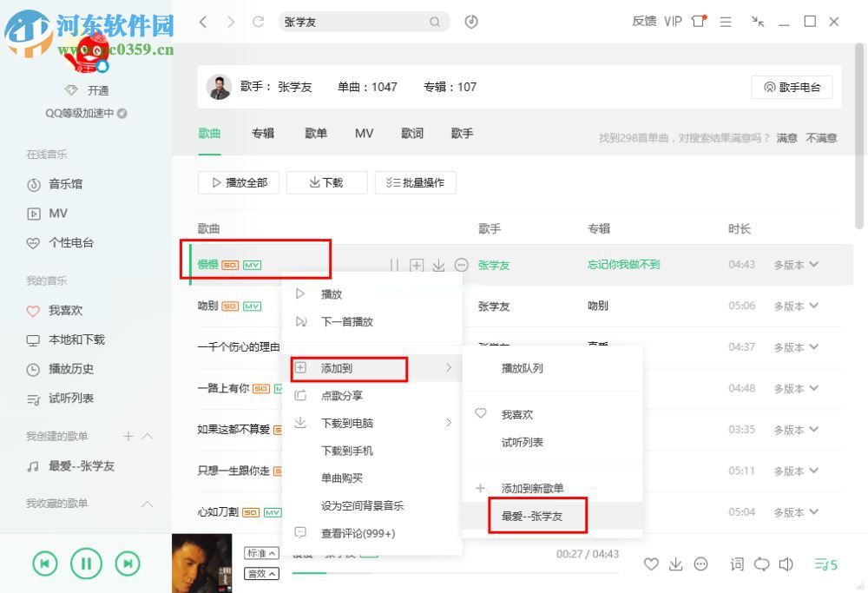
Task: Download the current playing song
Action: coord(676,564)
